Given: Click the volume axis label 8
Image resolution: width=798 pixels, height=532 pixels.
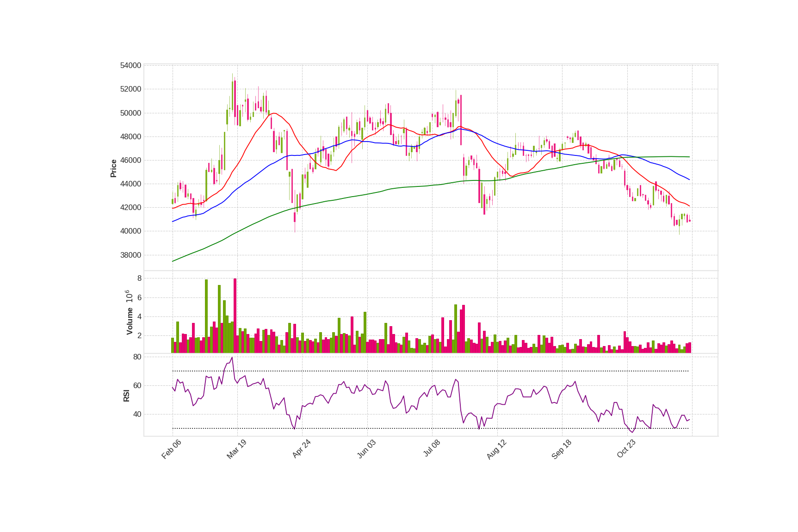Looking at the screenshot, I should 139,278.
